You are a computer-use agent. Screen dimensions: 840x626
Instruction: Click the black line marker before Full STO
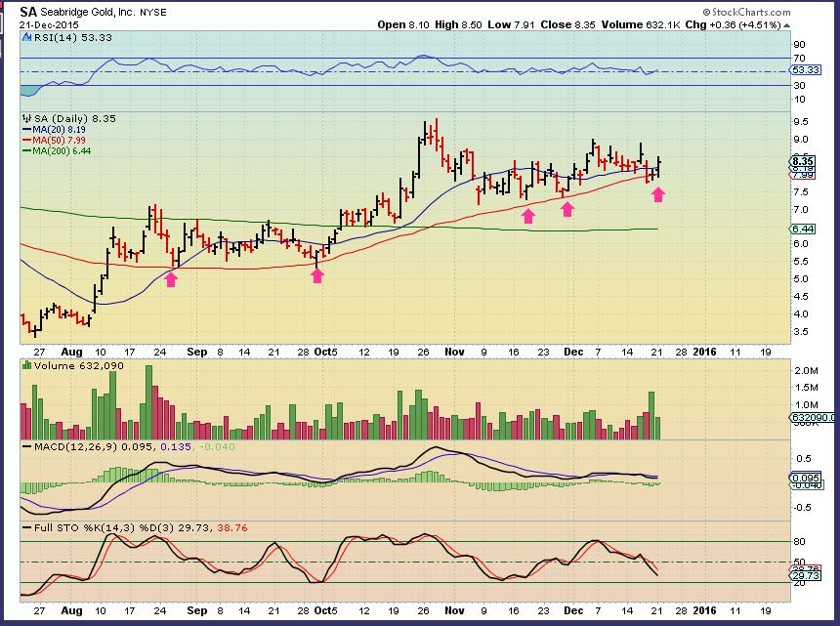pyautogui.click(x=26, y=528)
